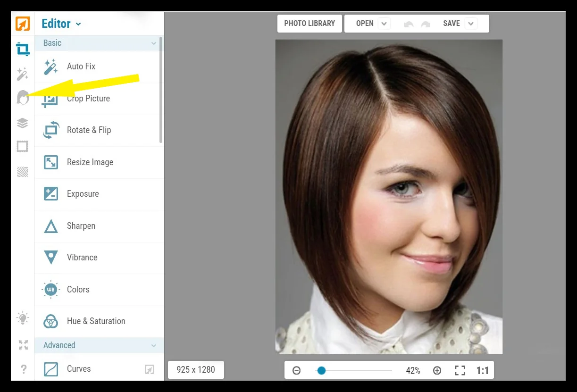Click the Auto Fix wand icon
577x392 pixels.
[50, 67]
